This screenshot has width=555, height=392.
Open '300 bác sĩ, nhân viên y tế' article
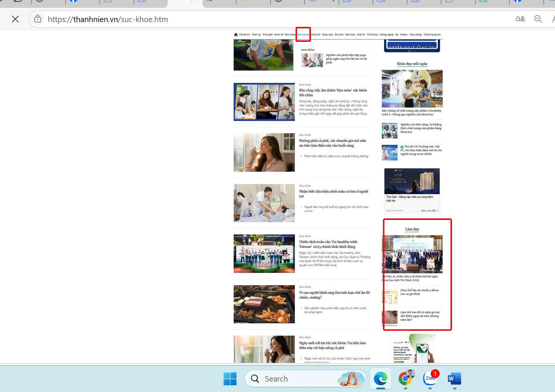[410, 278]
